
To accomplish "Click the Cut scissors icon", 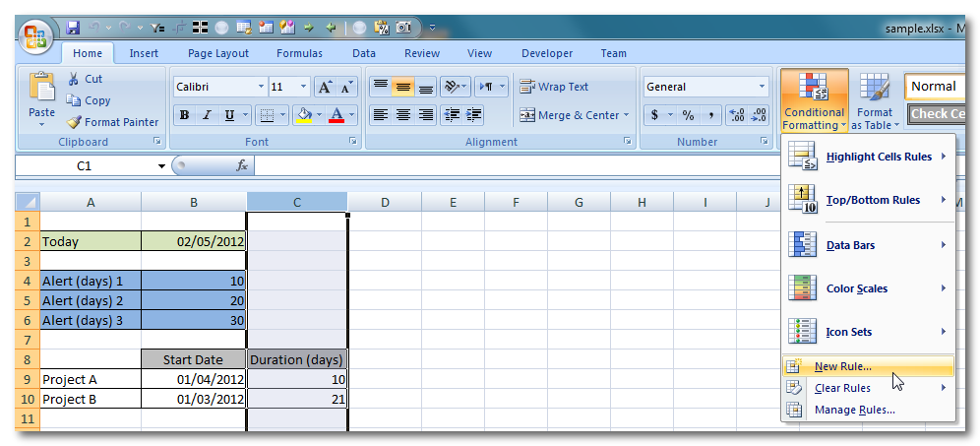I will [74, 79].
